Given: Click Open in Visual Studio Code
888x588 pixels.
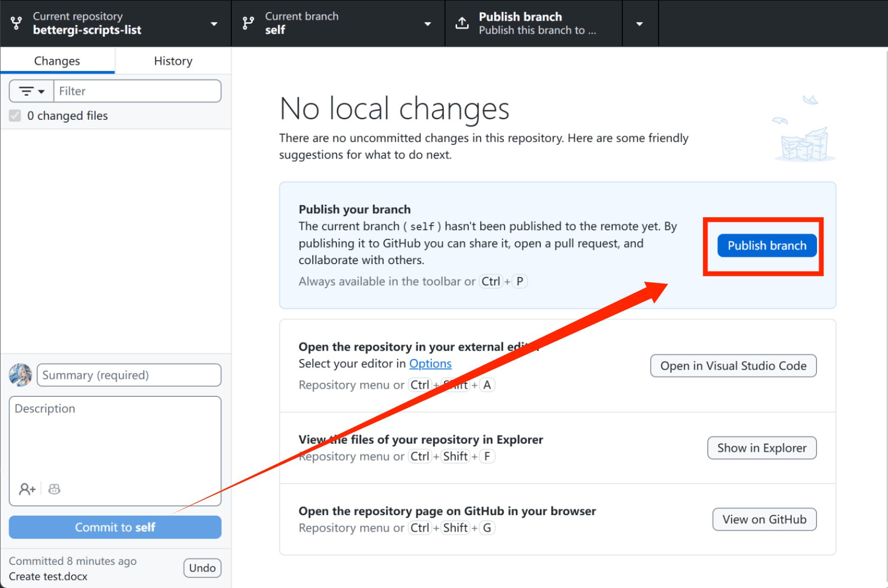Looking at the screenshot, I should click(x=733, y=366).
